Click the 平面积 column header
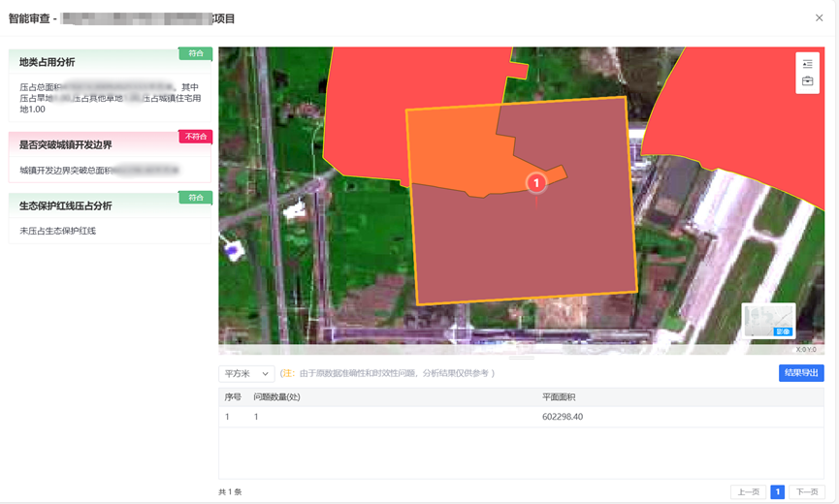Image resolution: width=839 pixels, height=504 pixels. (559, 397)
